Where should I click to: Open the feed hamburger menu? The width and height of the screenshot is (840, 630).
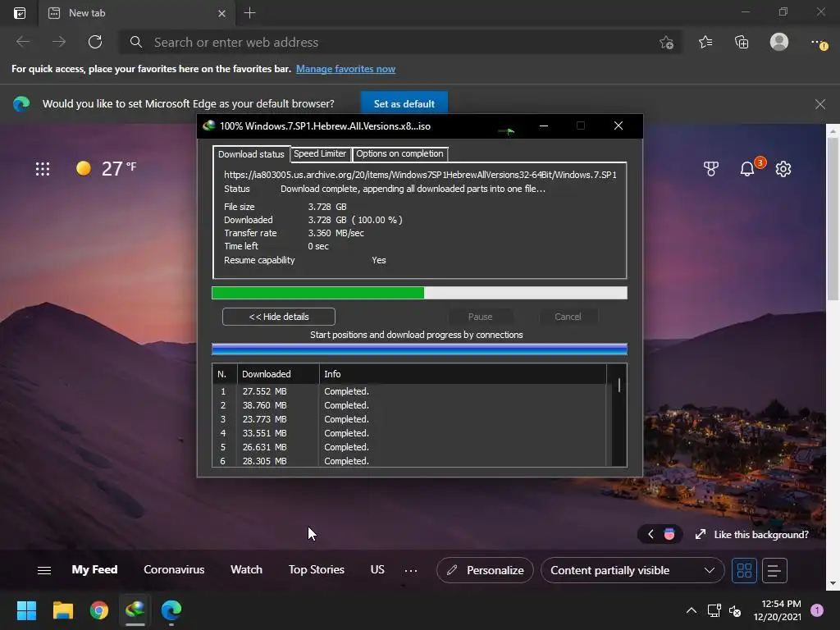tap(44, 570)
